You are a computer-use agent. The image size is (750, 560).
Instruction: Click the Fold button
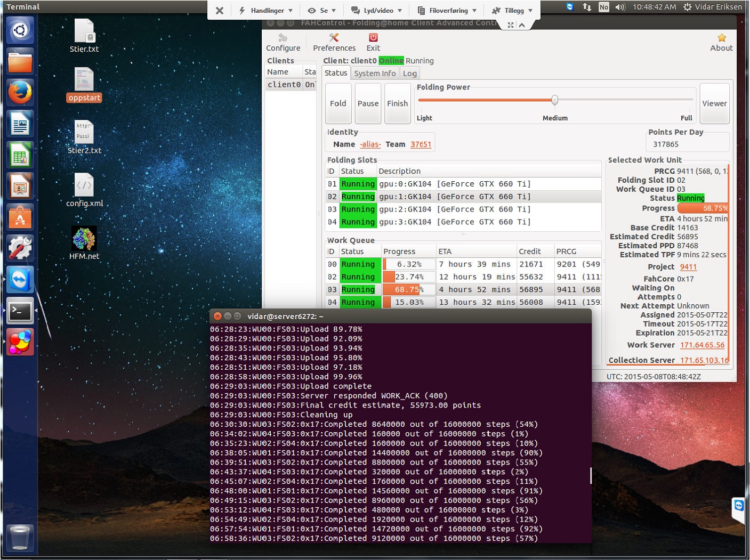338,103
